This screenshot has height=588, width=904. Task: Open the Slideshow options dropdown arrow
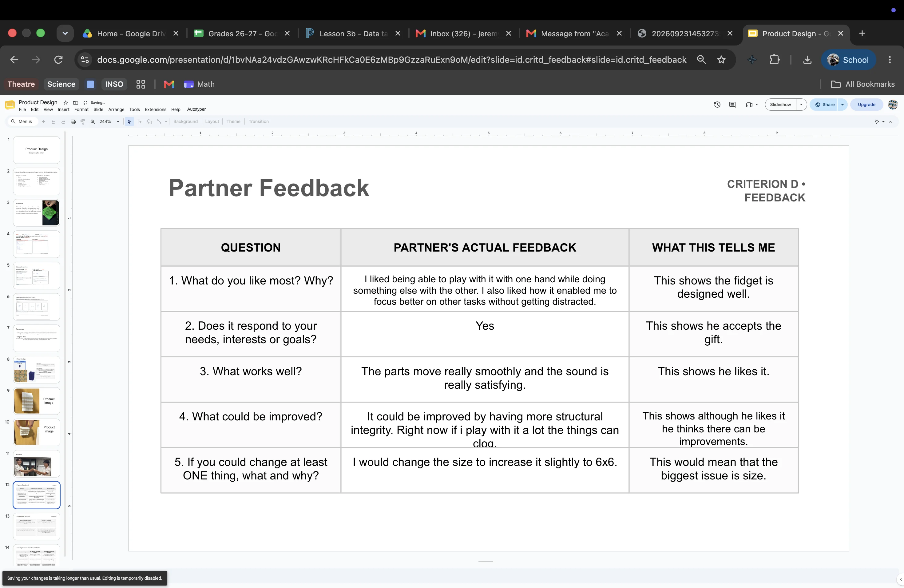(x=801, y=105)
